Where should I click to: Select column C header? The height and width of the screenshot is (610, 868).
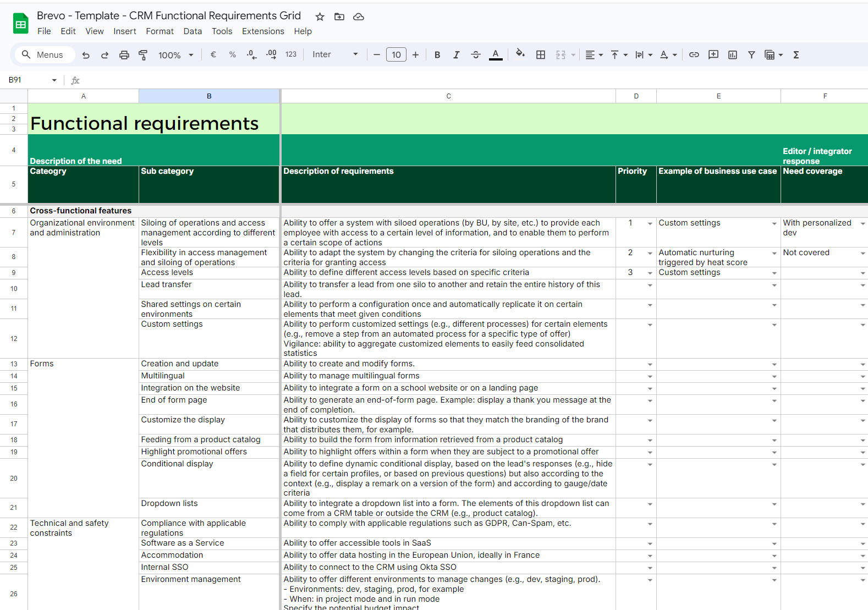pos(448,96)
